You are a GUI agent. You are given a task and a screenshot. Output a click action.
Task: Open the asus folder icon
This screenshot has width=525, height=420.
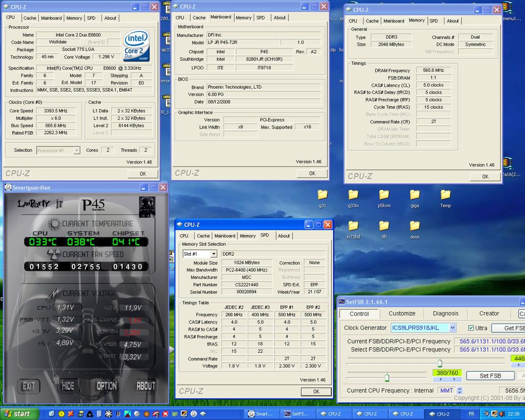point(415,226)
